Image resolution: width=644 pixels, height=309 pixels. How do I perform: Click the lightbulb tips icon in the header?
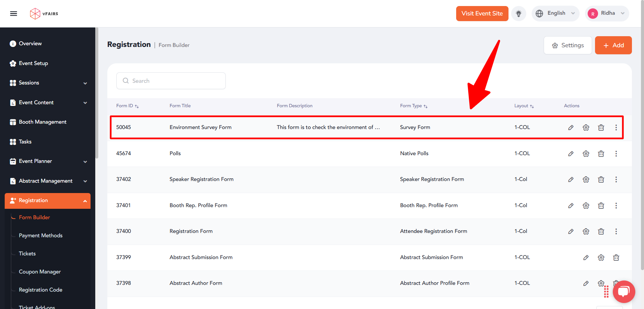519,13
